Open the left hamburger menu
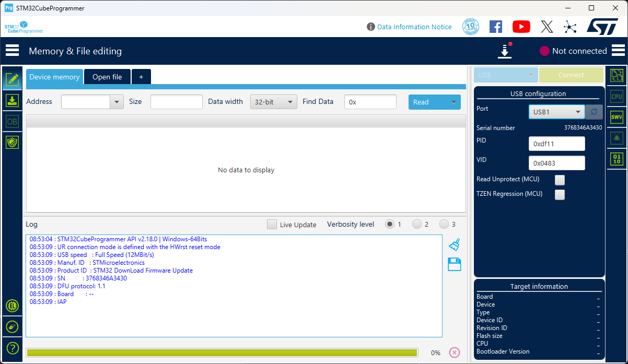This screenshot has width=628, height=364. pyautogui.click(x=12, y=50)
